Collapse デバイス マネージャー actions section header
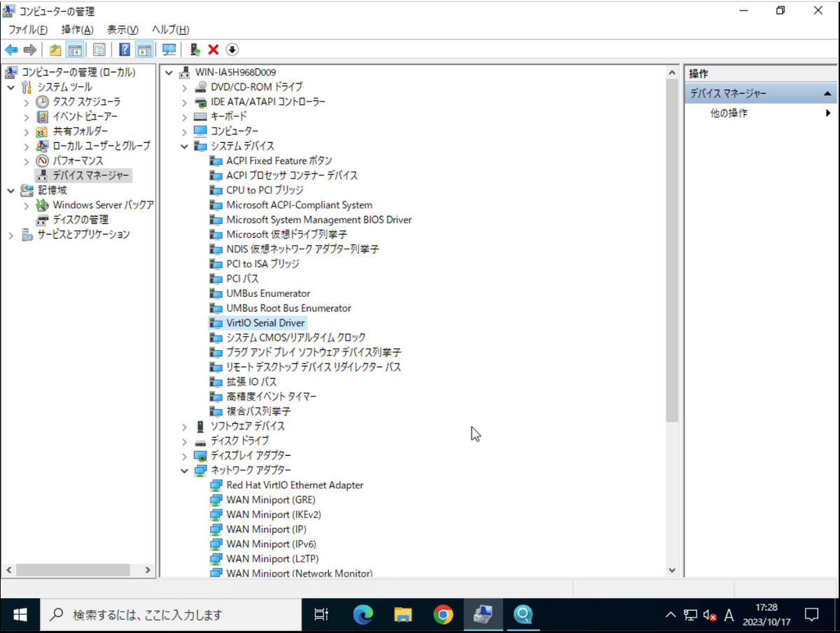Screen dimensions: 840x633 point(761,93)
